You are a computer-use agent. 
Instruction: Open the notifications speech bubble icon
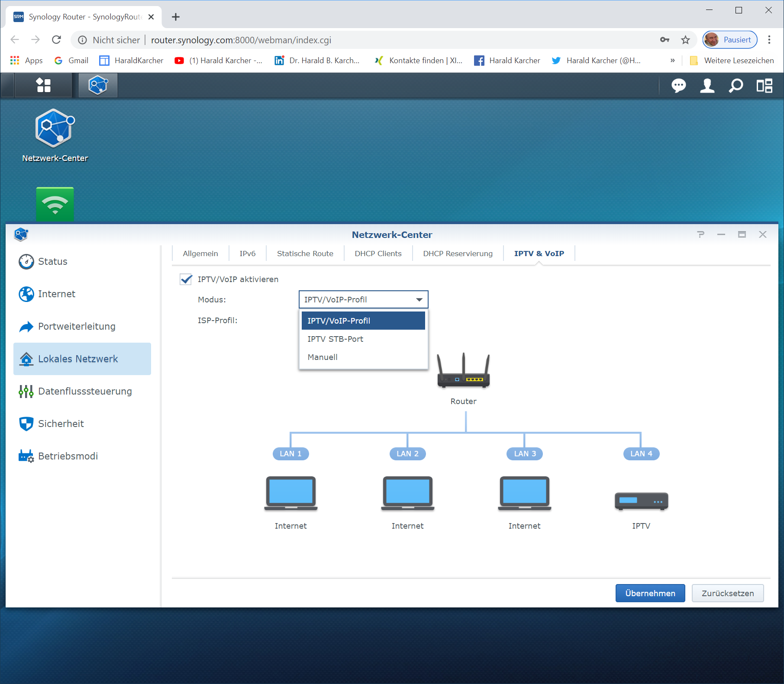coord(678,86)
